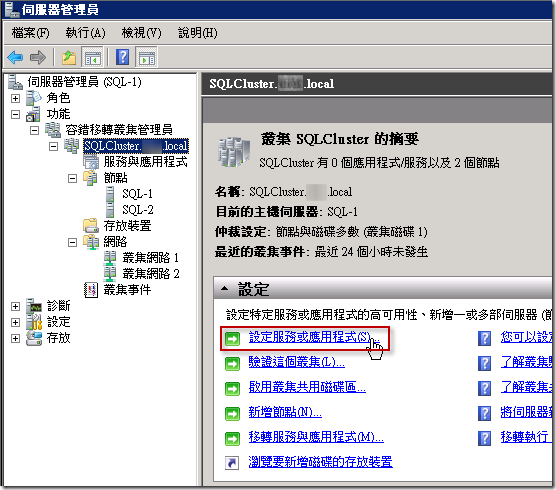556x490 pixels.
Task: Click the 功能 features icon in tree
Action: click(33, 114)
